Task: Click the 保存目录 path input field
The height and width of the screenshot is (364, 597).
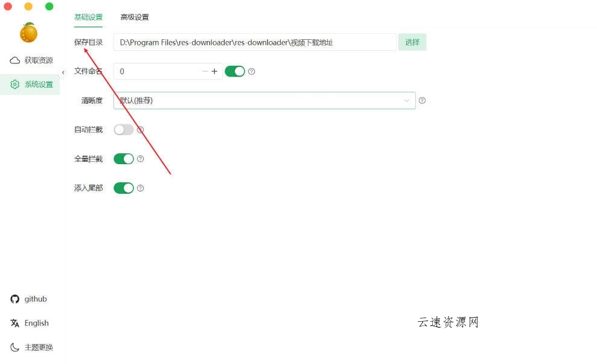Action: [254, 42]
